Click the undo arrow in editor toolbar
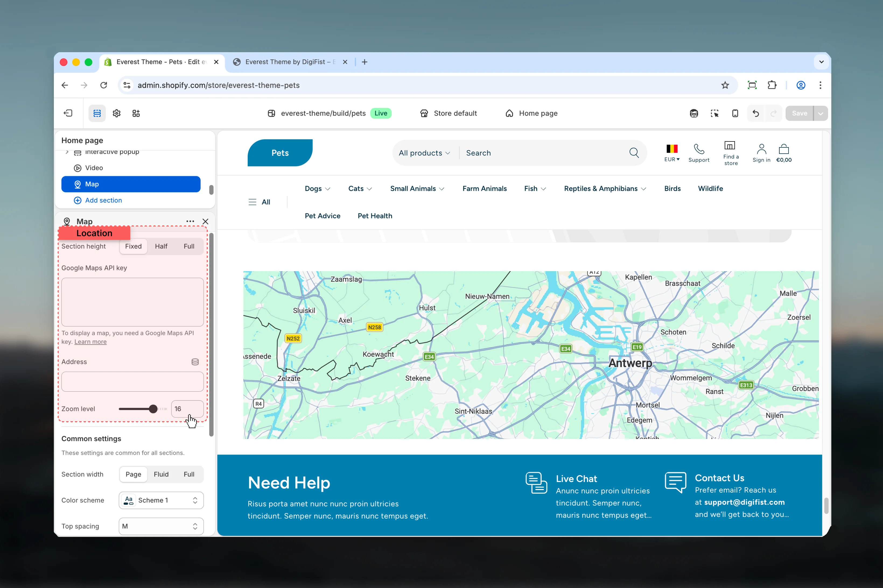The height and width of the screenshot is (588, 883). pos(755,113)
